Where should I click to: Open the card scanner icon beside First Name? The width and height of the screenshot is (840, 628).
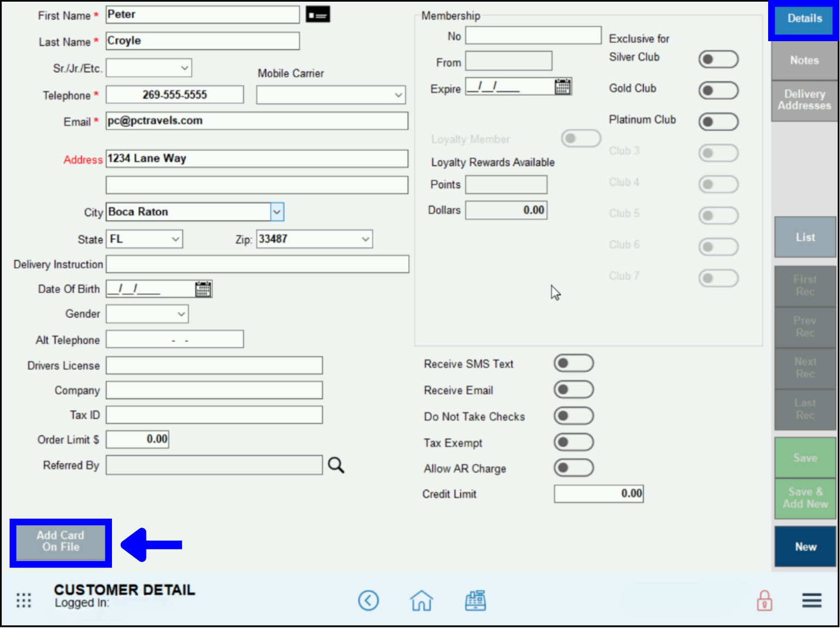[x=318, y=14]
